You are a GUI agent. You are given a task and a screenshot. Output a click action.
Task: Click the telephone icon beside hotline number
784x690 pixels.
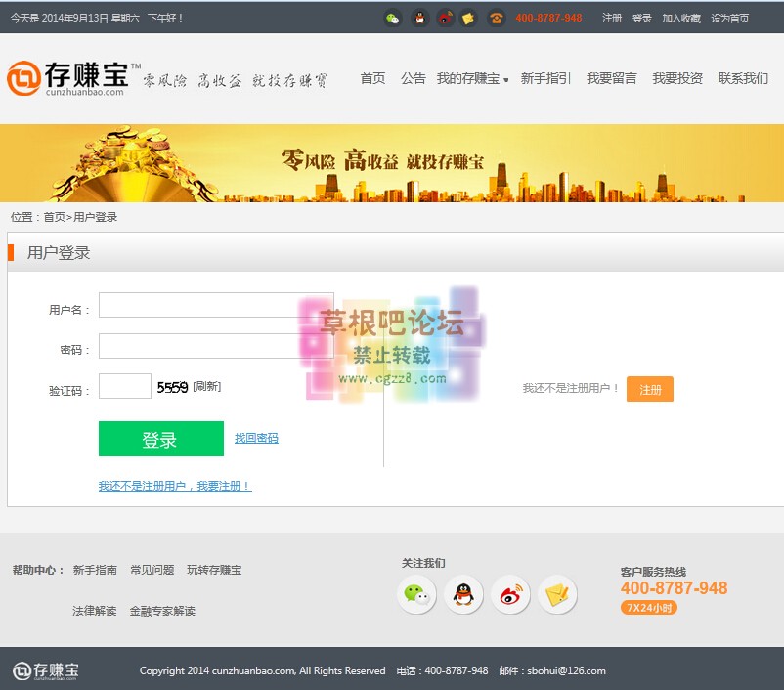(497, 18)
